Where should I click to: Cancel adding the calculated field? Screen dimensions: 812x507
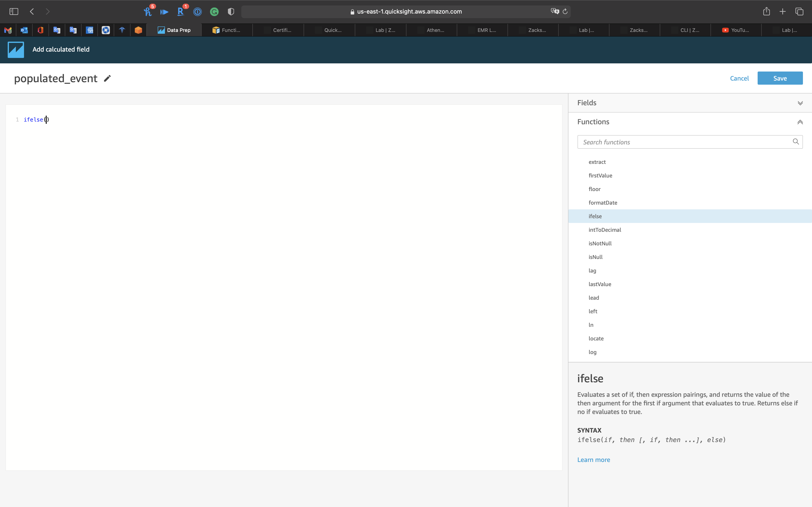[739, 79]
